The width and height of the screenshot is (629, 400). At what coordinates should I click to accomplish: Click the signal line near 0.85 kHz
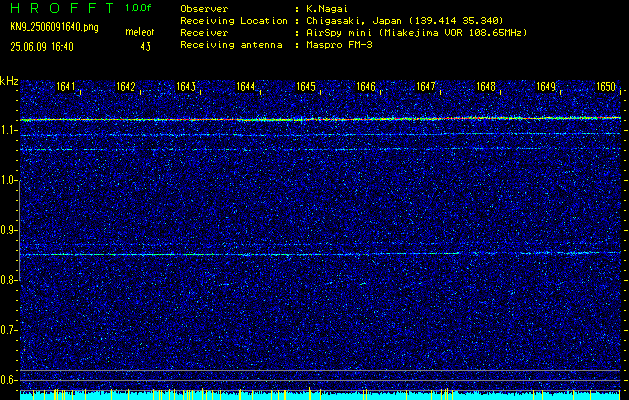point(320,254)
